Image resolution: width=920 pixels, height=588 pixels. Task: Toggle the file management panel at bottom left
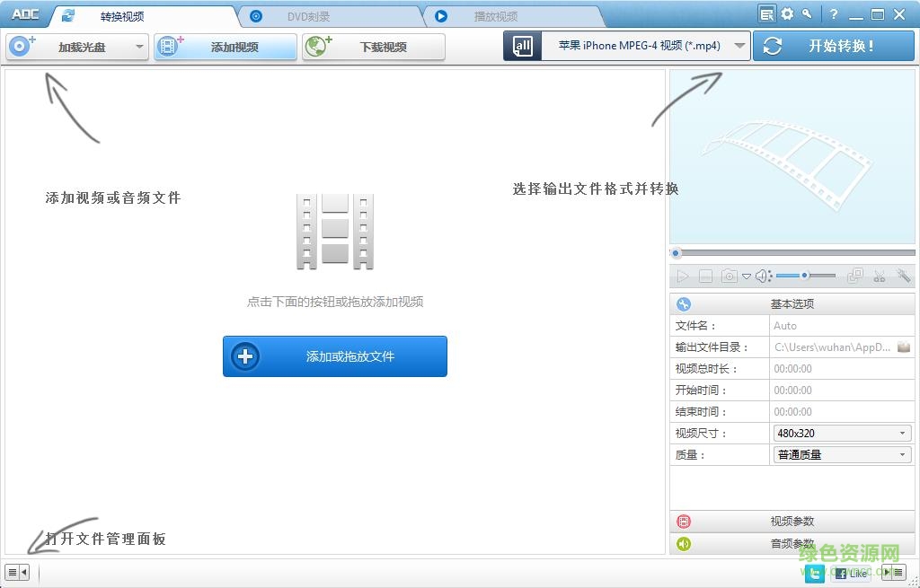tap(15, 572)
